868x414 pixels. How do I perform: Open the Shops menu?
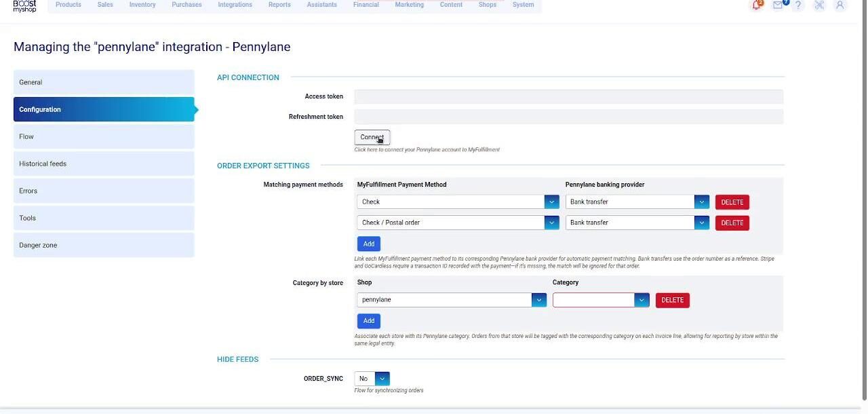(x=488, y=5)
